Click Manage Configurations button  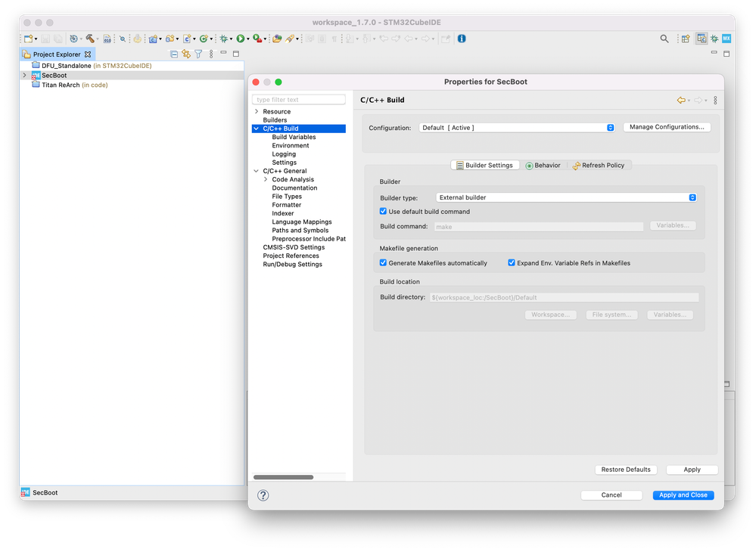point(667,127)
